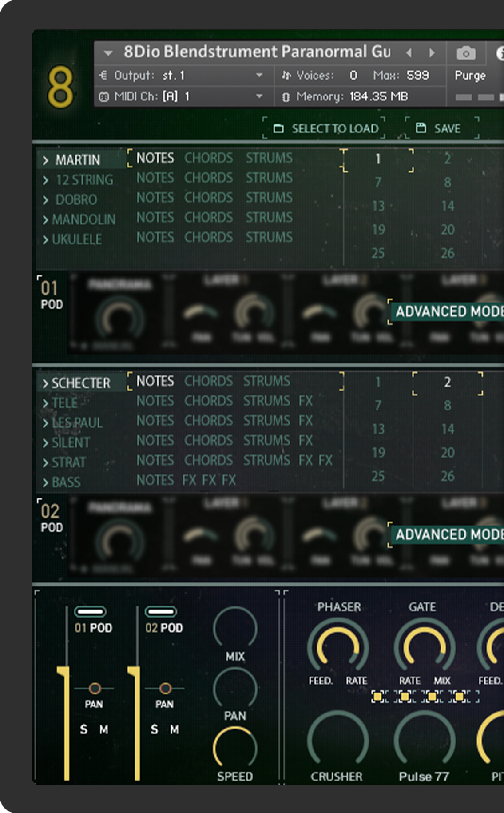The image size is (504, 813).
Task: Click the SAVE preset button
Action: coord(442,128)
